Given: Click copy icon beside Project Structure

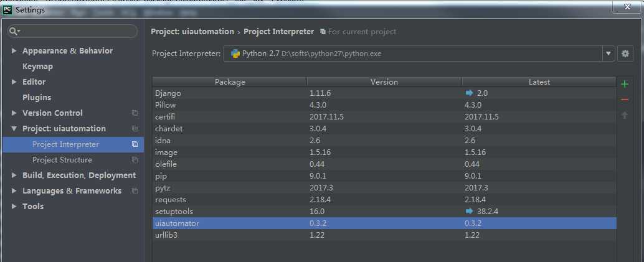Looking at the screenshot, I should (x=135, y=160).
